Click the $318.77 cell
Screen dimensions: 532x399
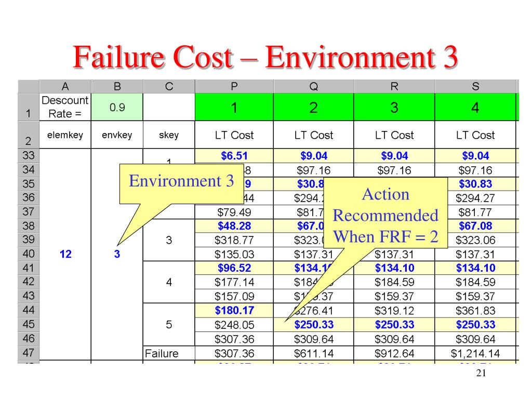234,240
